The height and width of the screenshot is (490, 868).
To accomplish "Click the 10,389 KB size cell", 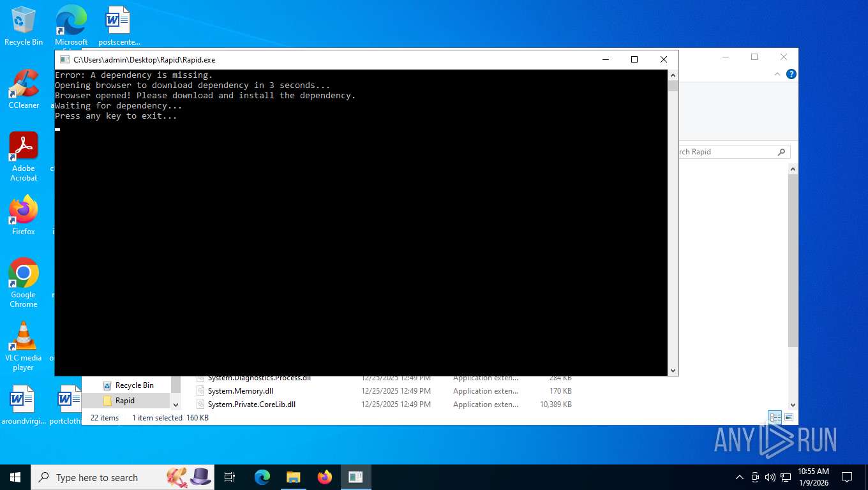I will 556,405.
